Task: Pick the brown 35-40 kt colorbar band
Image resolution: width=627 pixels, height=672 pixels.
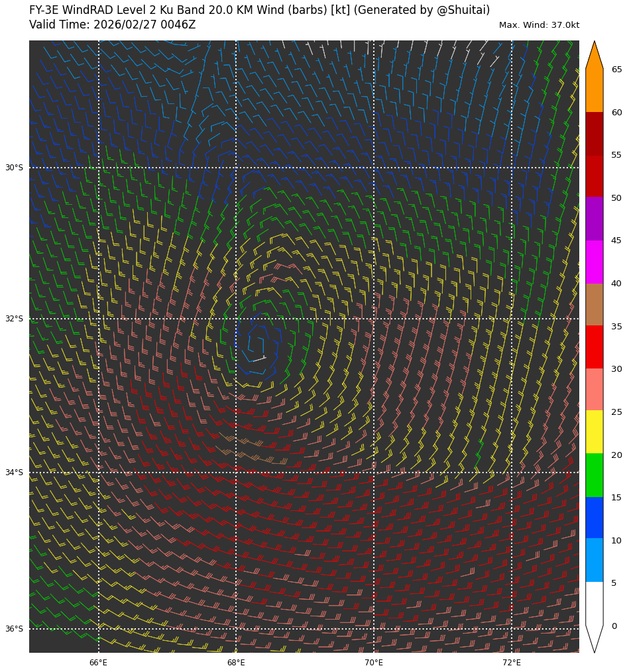Action: point(594,305)
